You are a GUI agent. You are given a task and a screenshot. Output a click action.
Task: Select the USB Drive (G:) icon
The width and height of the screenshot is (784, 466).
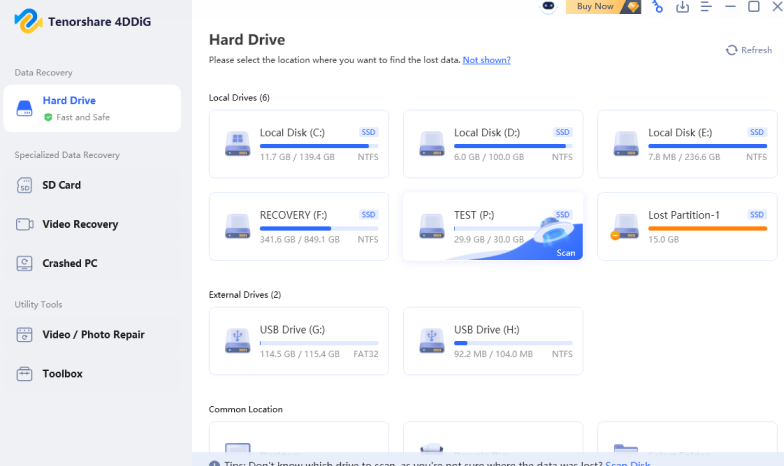238,340
